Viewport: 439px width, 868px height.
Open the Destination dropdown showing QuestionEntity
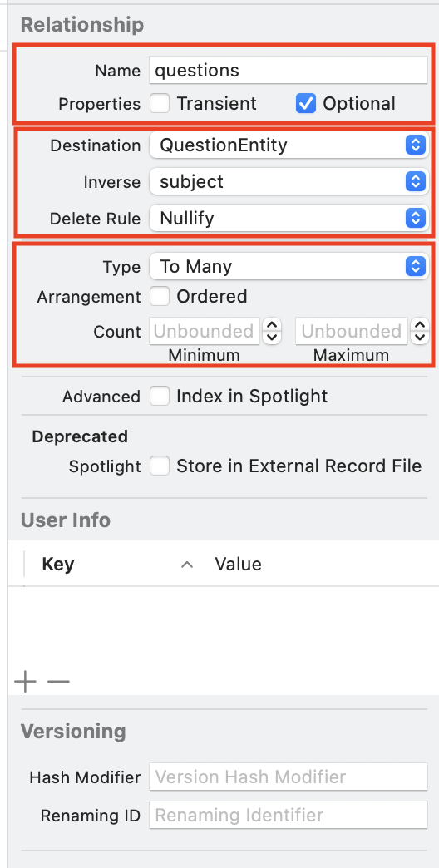(x=289, y=145)
